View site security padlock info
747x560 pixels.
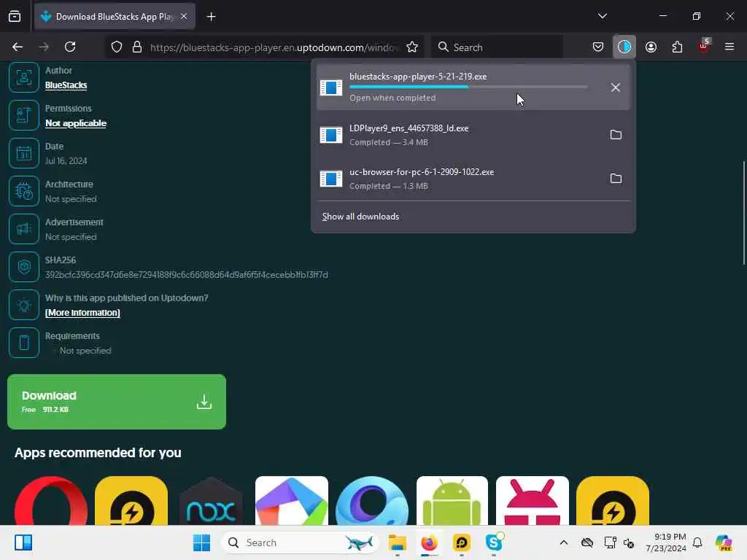(x=137, y=47)
